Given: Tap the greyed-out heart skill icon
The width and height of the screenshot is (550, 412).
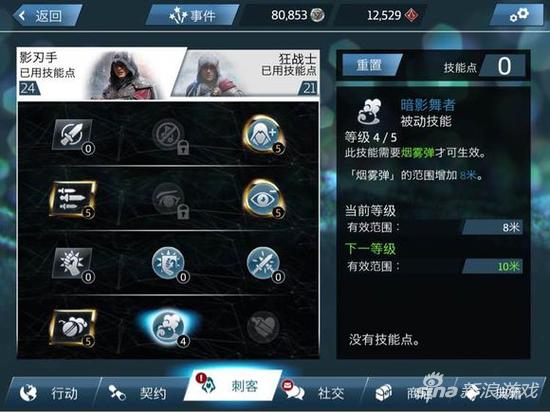Looking at the screenshot, I should [263, 327].
